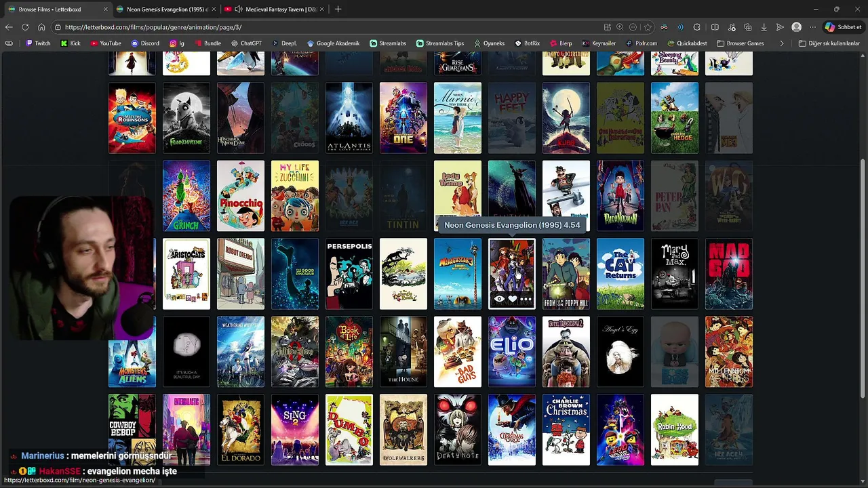Open Mary and Max poster
Viewport: 868px width, 488px height.
[x=675, y=274]
